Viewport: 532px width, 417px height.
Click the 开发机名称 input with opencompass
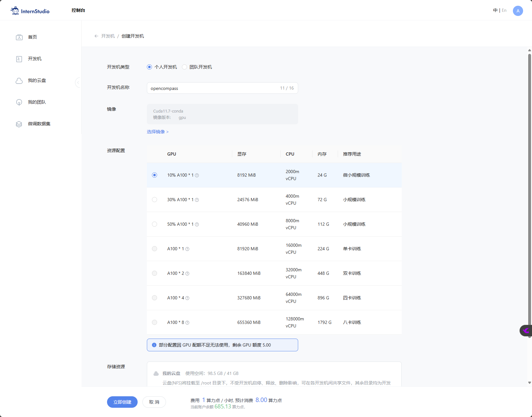click(222, 88)
